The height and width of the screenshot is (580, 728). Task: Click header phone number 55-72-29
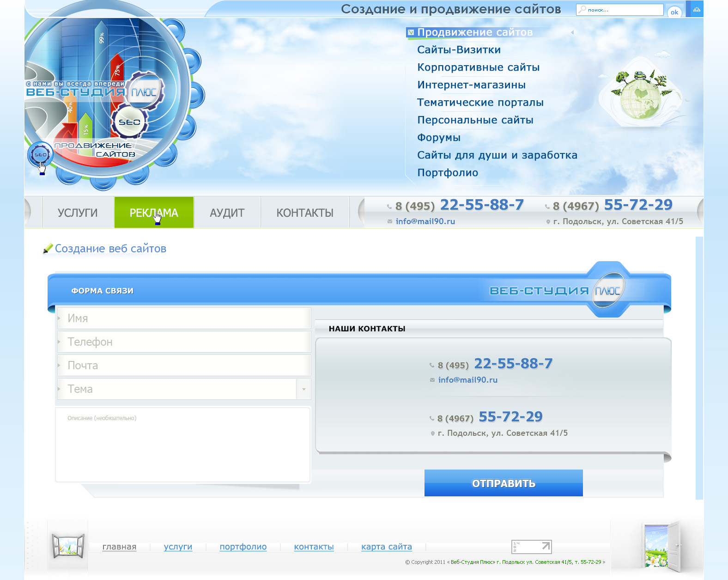638,205
